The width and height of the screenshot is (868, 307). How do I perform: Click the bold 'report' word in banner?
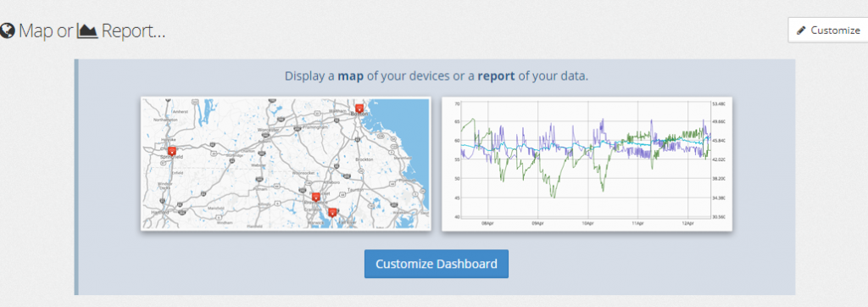[496, 76]
